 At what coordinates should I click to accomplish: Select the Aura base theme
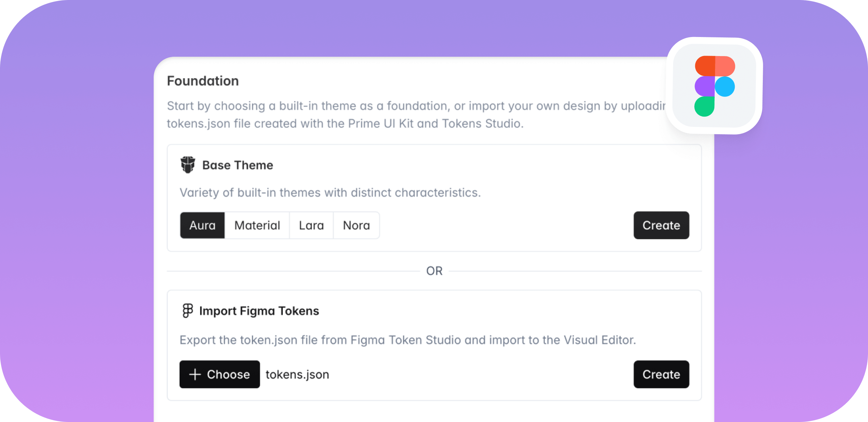tap(202, 226)
